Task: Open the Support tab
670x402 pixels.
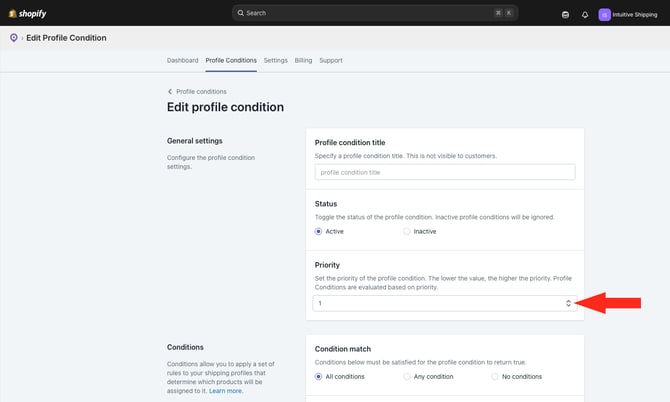Action: 331,60
